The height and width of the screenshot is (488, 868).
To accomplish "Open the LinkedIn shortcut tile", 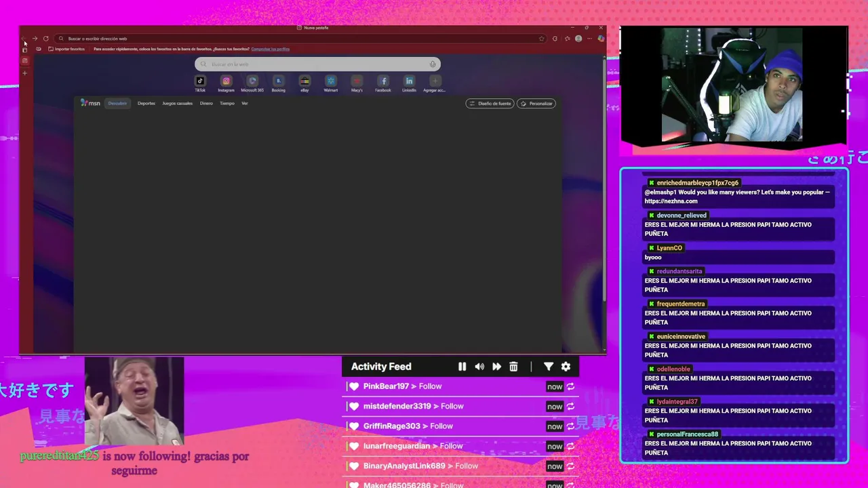I will point(409,83).
